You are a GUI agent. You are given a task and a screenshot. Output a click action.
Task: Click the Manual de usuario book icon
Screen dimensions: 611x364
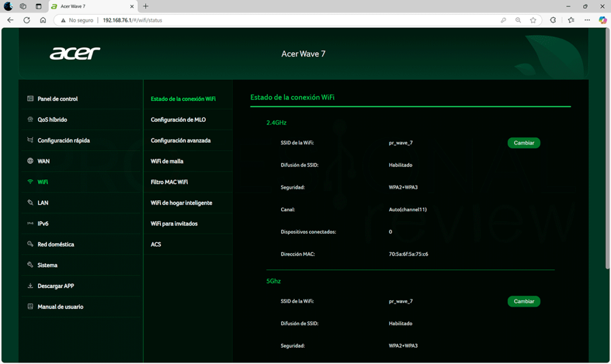click(30, 306)
